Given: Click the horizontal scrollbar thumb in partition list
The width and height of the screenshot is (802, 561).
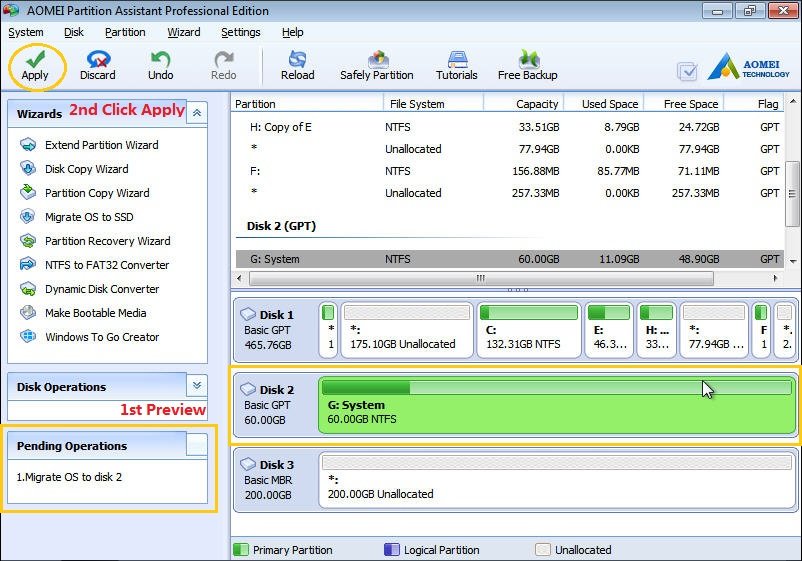Looking at the screenshot, I should [x=481, y=278].
